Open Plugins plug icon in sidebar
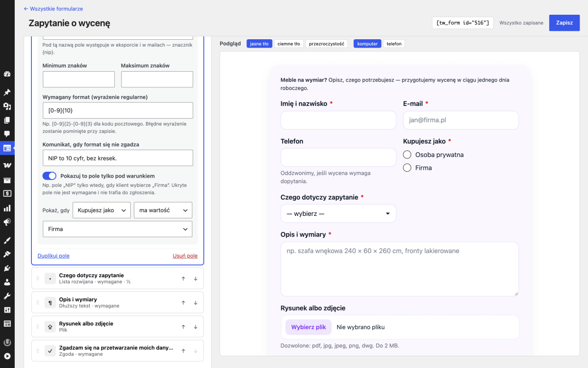The image size is (588, 368). click(x=7, y=268)
